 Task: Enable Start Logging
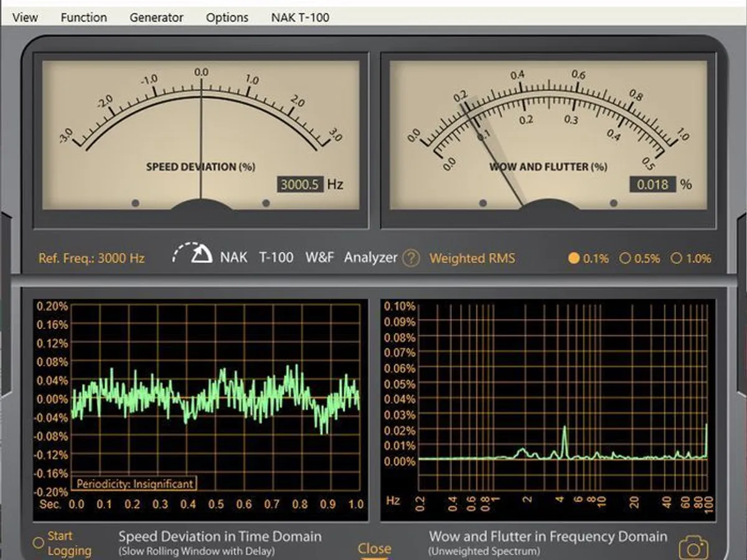pyautogui.click(x=39, y=543)
